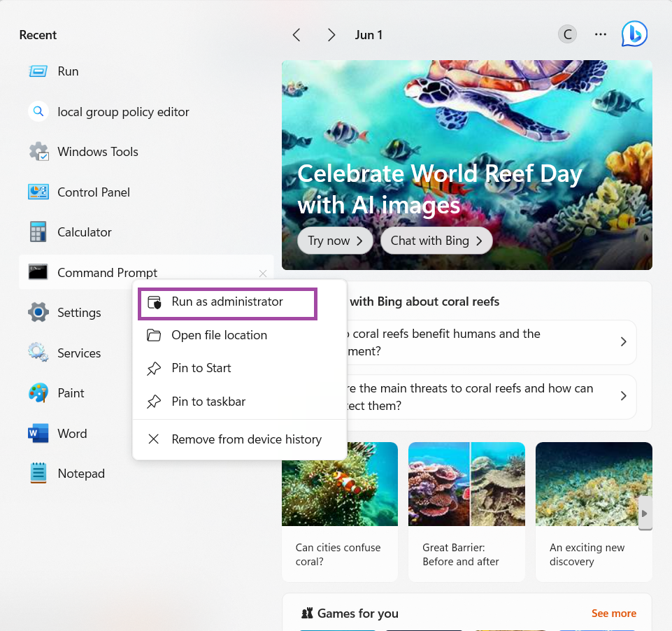This screenshot has height=631, width=672.
Task: Open Notepad from the recent list
Action: [38, 474]
